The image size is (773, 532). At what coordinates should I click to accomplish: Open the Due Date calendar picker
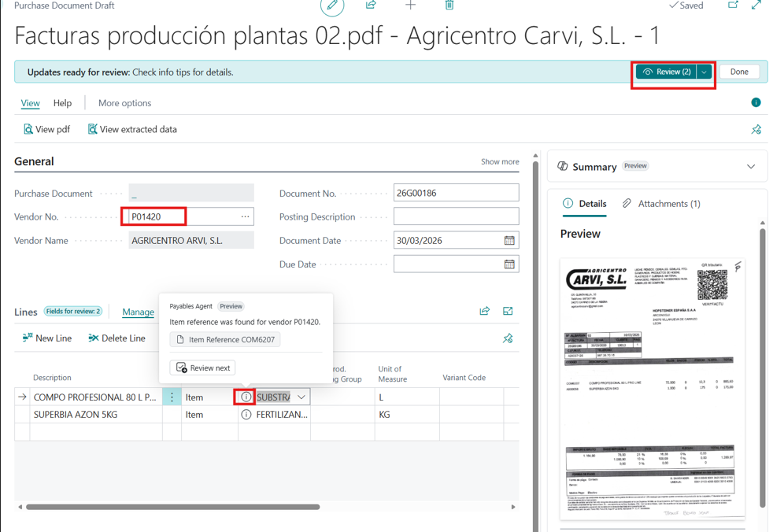[x=509, y=264]
